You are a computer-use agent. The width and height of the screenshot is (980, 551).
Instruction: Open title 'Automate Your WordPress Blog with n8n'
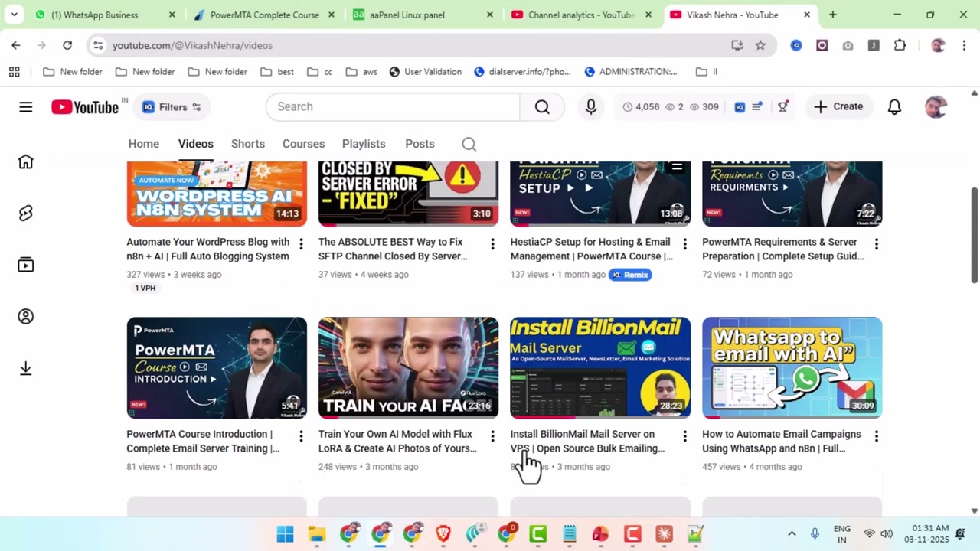(x=207, y=249)
